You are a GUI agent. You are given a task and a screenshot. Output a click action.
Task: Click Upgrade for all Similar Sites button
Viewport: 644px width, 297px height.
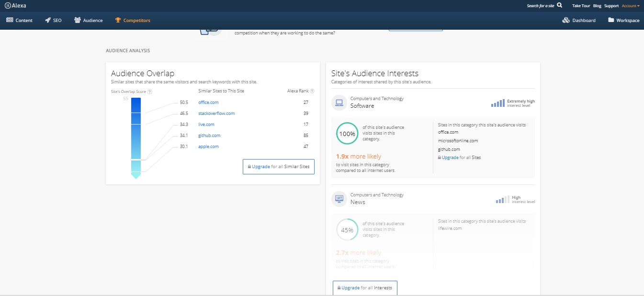(279, 167)
